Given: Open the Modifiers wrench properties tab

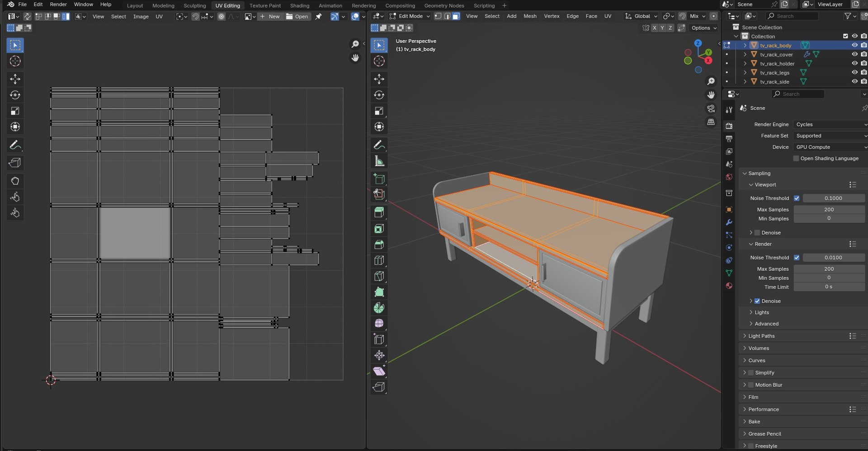Looking at the screenshot, I should [x=729, y=222].
